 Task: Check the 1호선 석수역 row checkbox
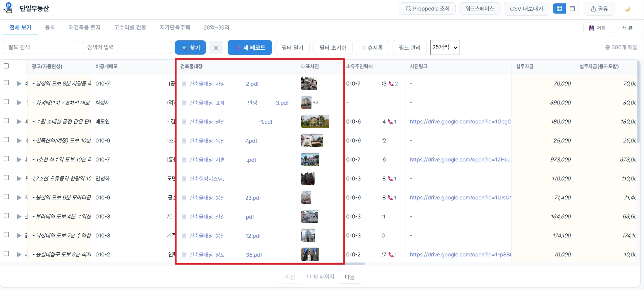click(6, 159)
